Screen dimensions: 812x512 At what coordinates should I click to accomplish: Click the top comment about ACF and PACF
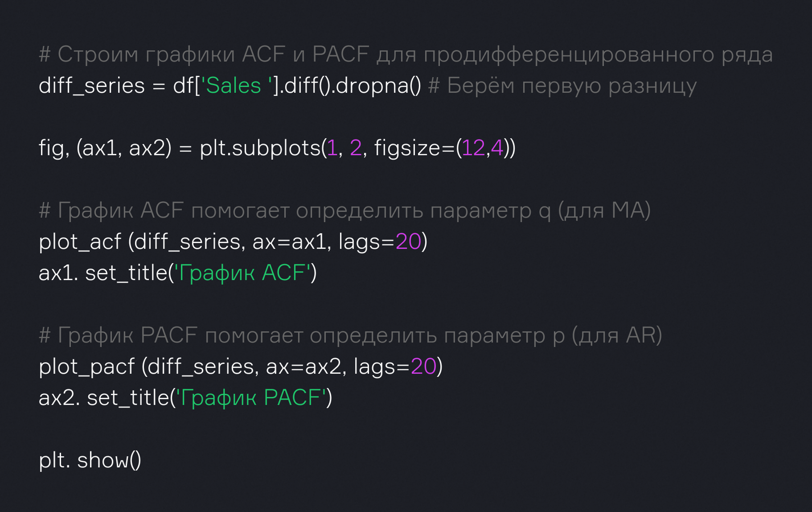click(x=406, y=55)
